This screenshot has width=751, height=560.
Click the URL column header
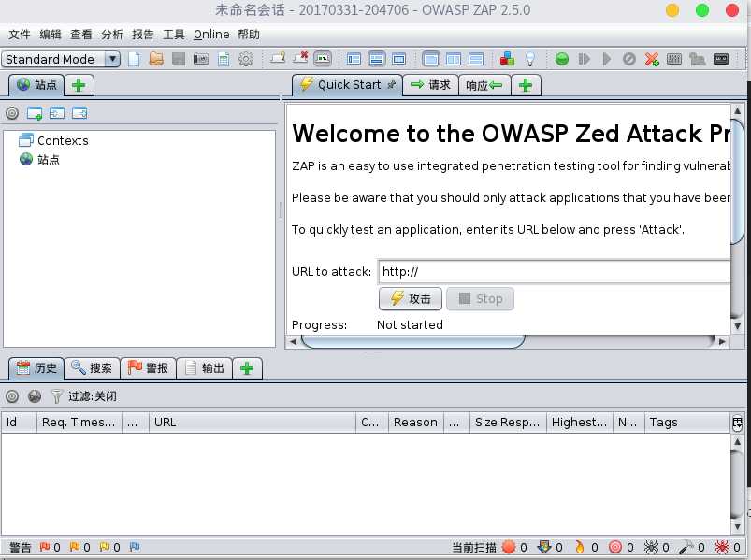(x=253, y=423)
